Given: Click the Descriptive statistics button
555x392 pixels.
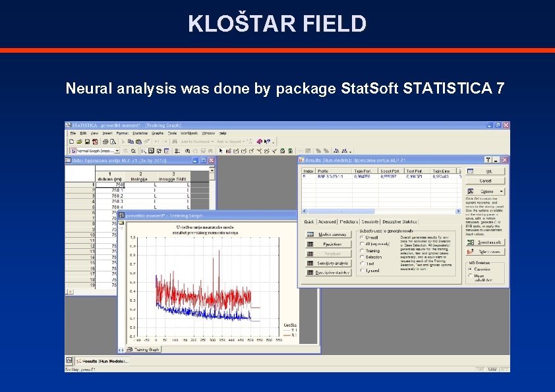Looking at the screenshot, I should pyautogui.click(x=328, y=272).
